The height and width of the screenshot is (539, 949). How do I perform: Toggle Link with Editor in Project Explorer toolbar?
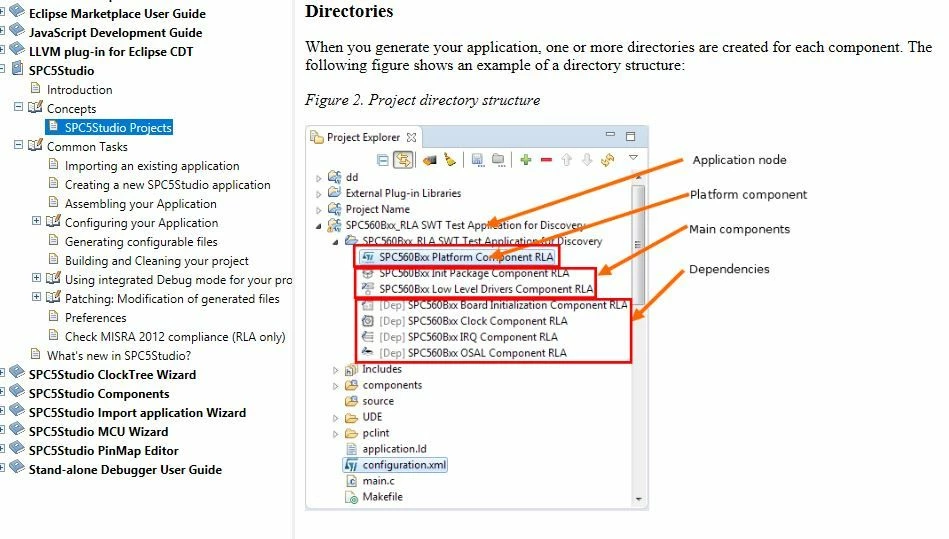click(x=403, y=160)
